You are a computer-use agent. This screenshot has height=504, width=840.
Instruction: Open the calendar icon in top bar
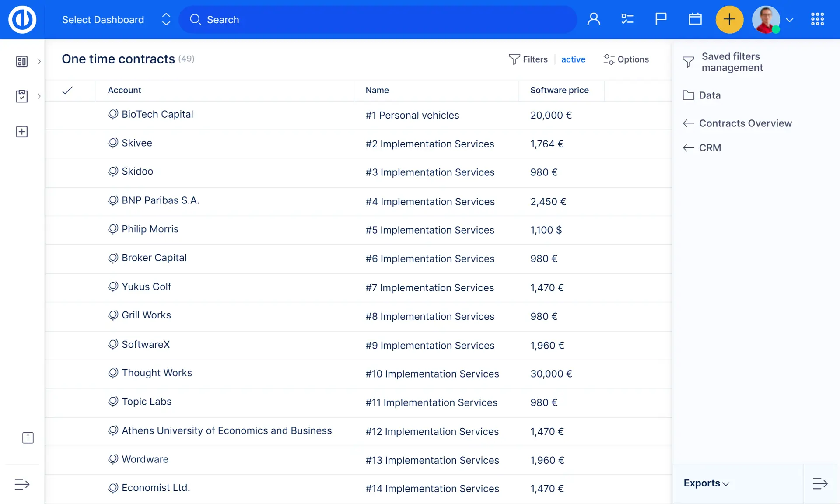695,19
